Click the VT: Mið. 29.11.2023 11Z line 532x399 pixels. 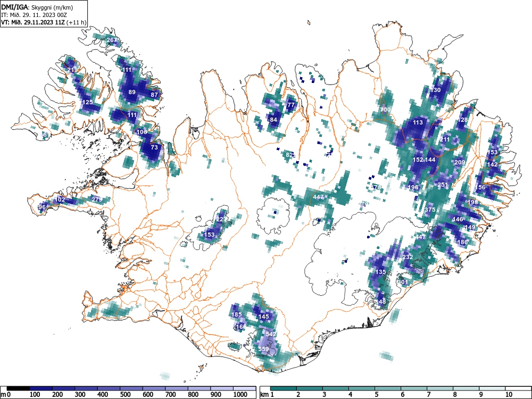(44, 22)
